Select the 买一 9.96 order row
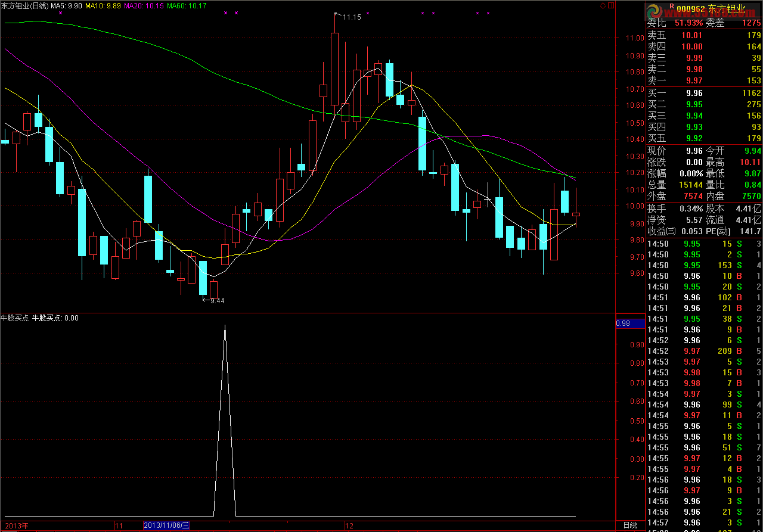The width and height of the screenshot is (763, 532). pos(705,93)
